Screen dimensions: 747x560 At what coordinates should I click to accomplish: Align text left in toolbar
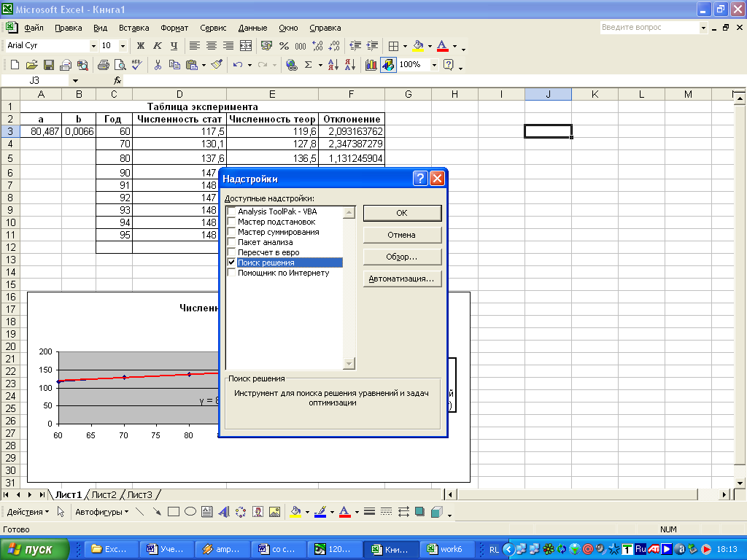(x=194, y=46)
